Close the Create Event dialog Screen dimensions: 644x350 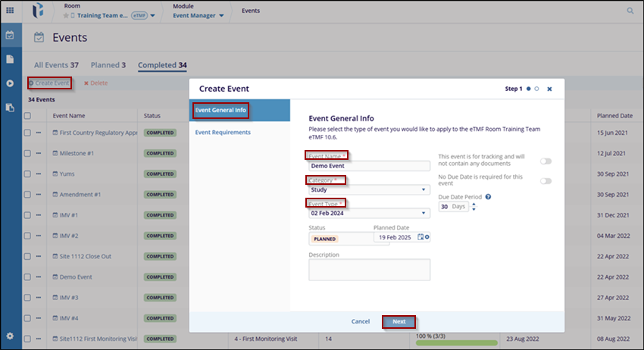tap(549, 89)
